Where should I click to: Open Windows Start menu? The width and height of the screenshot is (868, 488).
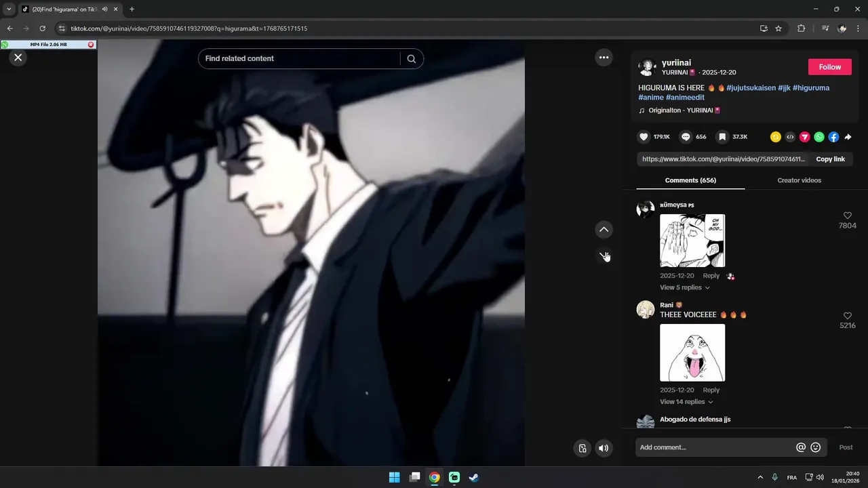(x=394, y=477)
